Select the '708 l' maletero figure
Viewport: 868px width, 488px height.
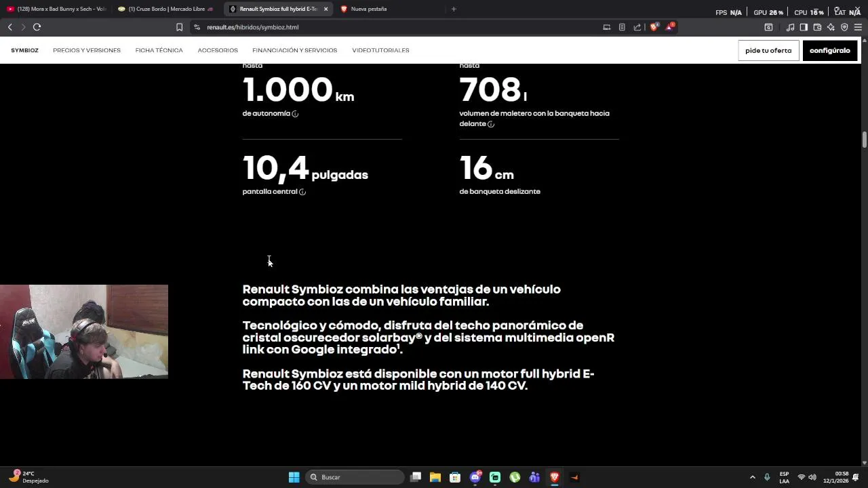(x=493, y=89)
